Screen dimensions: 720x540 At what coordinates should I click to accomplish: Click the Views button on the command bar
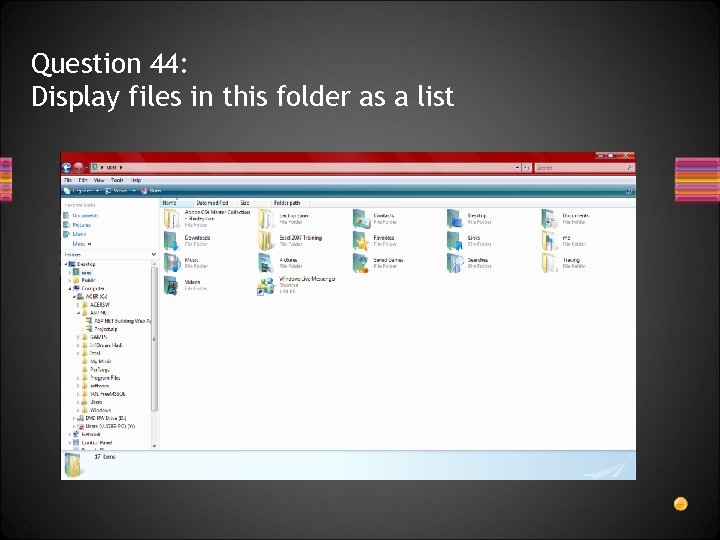click(117, 191)
